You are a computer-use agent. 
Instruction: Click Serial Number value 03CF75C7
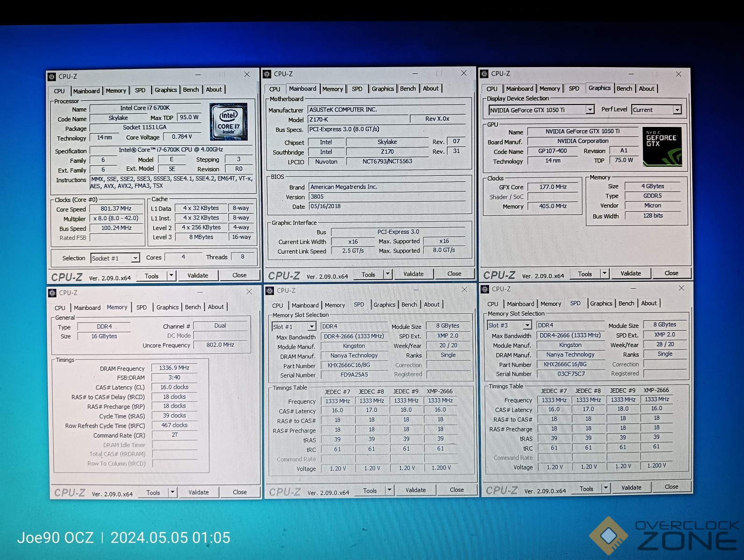point(571,374)
